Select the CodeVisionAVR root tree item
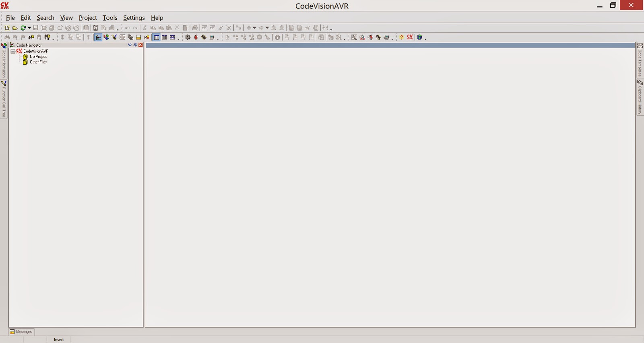Screen dimensions: 644x343 click(x=36, y=51)
